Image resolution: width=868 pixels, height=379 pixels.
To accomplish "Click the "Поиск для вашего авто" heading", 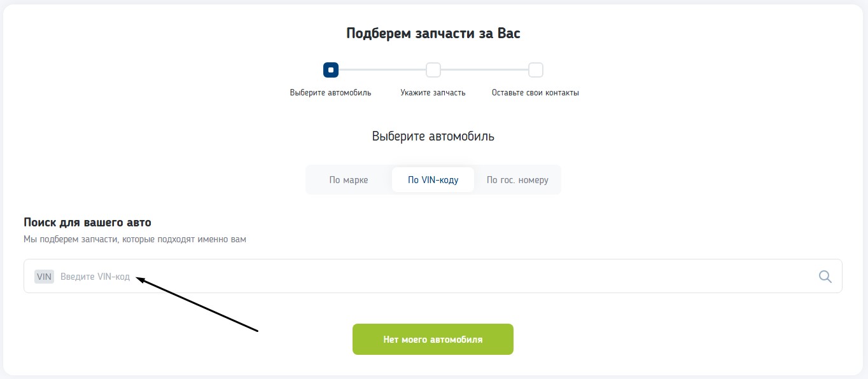I will pyautogui.click(x=87, y=223).
